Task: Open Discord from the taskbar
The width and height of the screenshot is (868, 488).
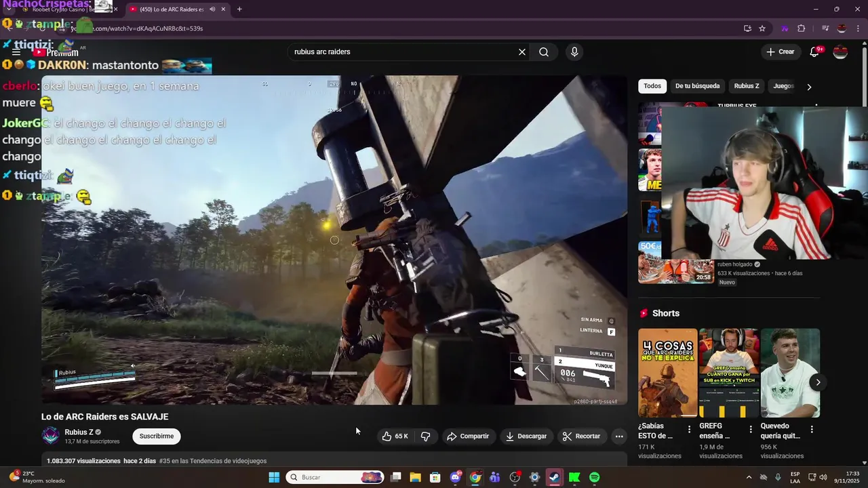Action: 456,477
